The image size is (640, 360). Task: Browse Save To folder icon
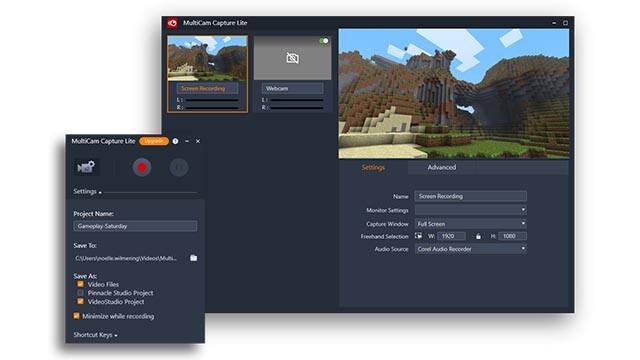(x=193, y=258)
